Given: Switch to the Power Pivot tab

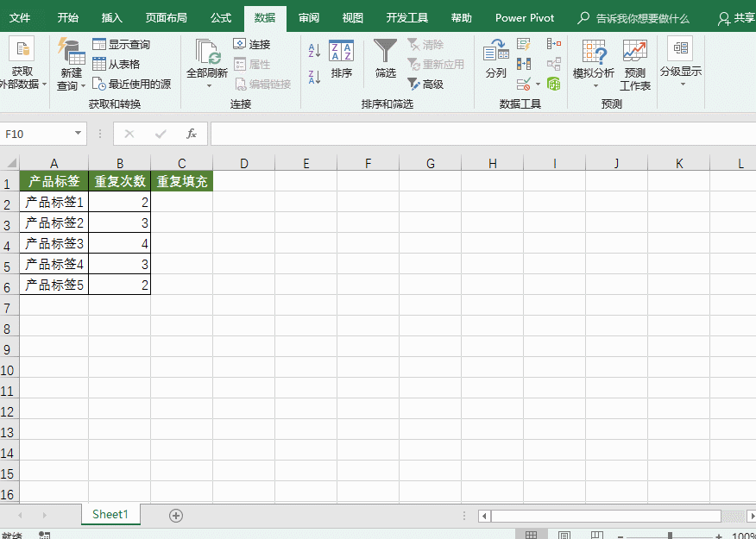Looking at the screenshot, I should click(525, 18).
